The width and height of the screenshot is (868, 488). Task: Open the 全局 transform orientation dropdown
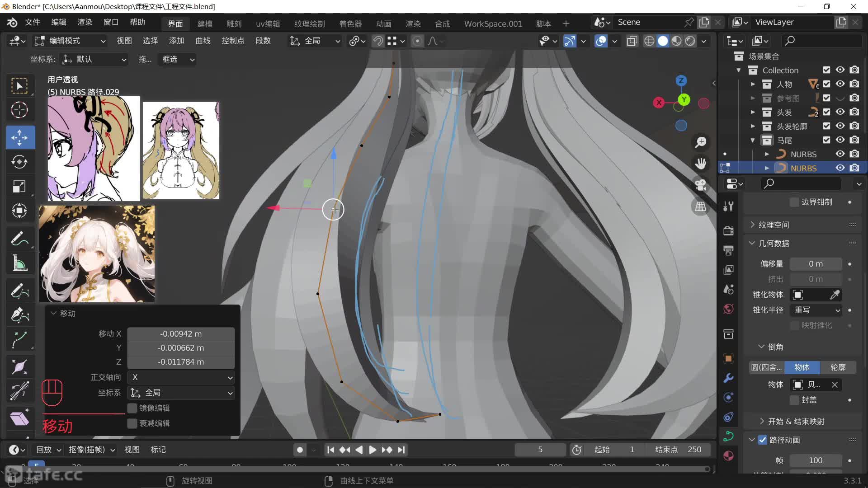tap(315, 41)
